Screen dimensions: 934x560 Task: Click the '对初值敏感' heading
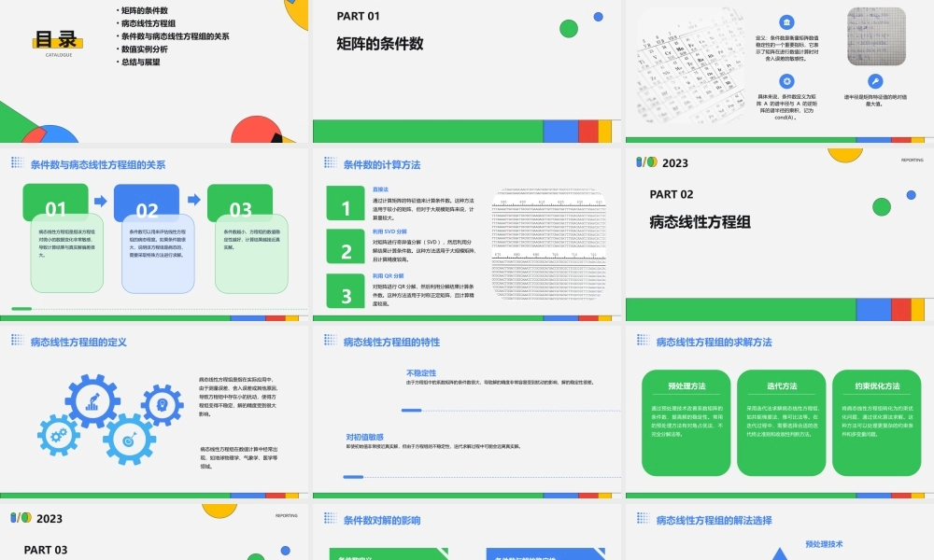click(364, 437)
